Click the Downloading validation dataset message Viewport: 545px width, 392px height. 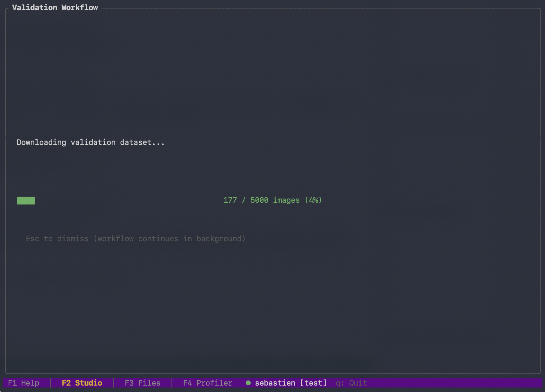(x=91, y=142)
